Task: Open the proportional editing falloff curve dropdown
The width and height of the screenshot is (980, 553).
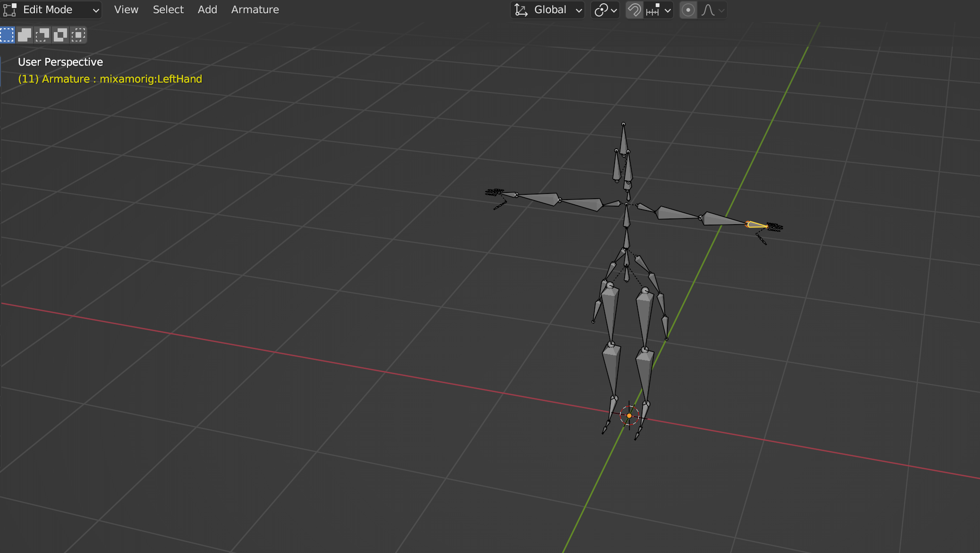Action: (712, 10)
